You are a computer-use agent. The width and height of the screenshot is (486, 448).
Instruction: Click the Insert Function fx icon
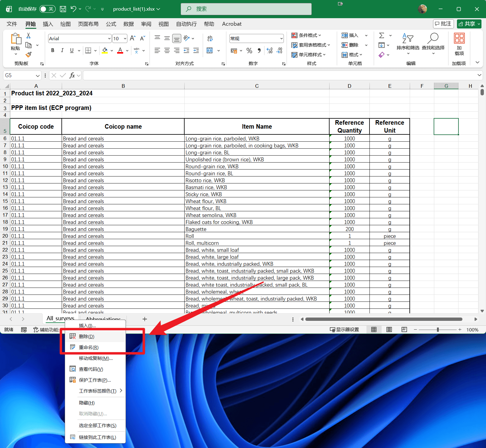(x=72, y=75)
